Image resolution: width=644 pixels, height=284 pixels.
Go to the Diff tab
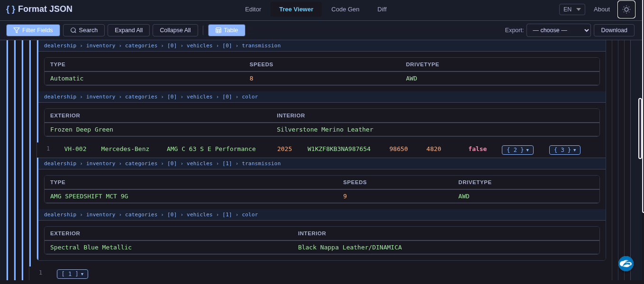pos(382,9)
